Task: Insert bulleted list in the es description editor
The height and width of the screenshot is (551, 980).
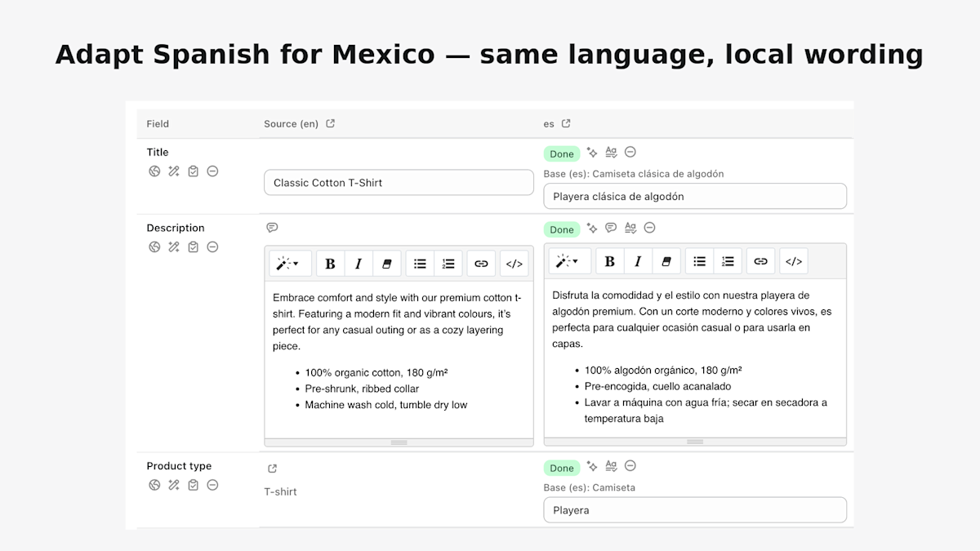Action: pyautogui.click(x=699, y=261)
